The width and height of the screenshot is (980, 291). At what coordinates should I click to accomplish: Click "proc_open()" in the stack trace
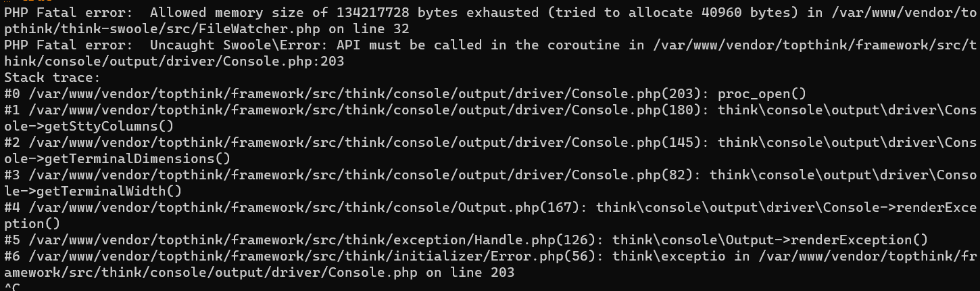tap(762, 93)
